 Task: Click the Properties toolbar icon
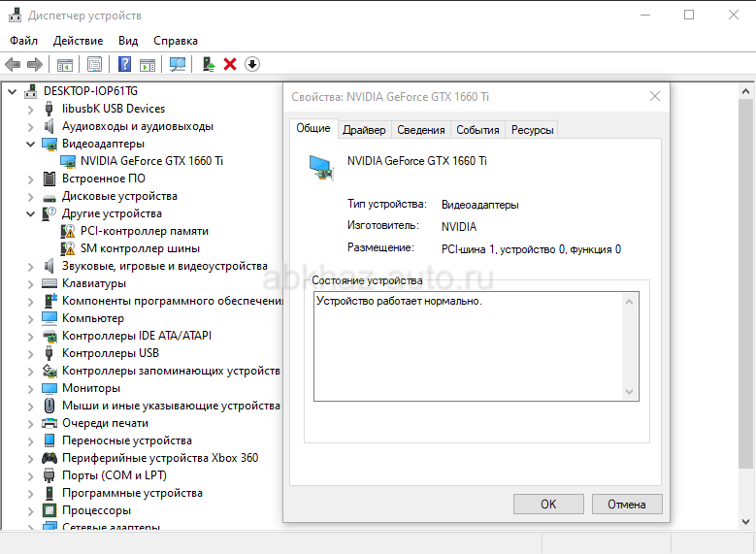pos(95,65)
